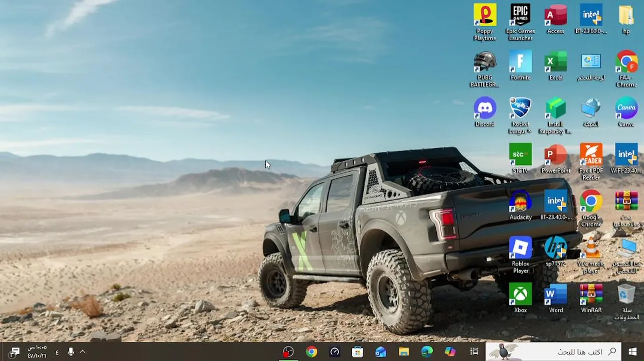Image resolution: width=644 pixels, height=361 pixels.
Task: Select the Discord desktop icon
Action: [x=485, y=112]
